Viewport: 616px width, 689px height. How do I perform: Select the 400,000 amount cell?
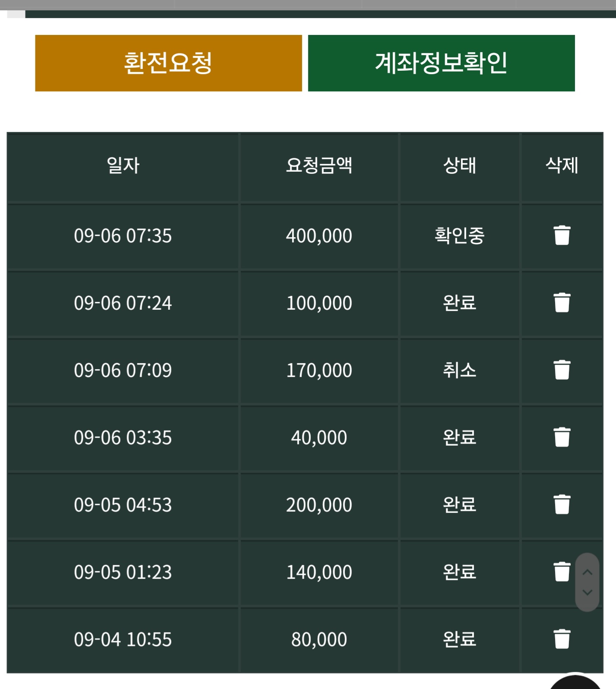coord(319,236)
